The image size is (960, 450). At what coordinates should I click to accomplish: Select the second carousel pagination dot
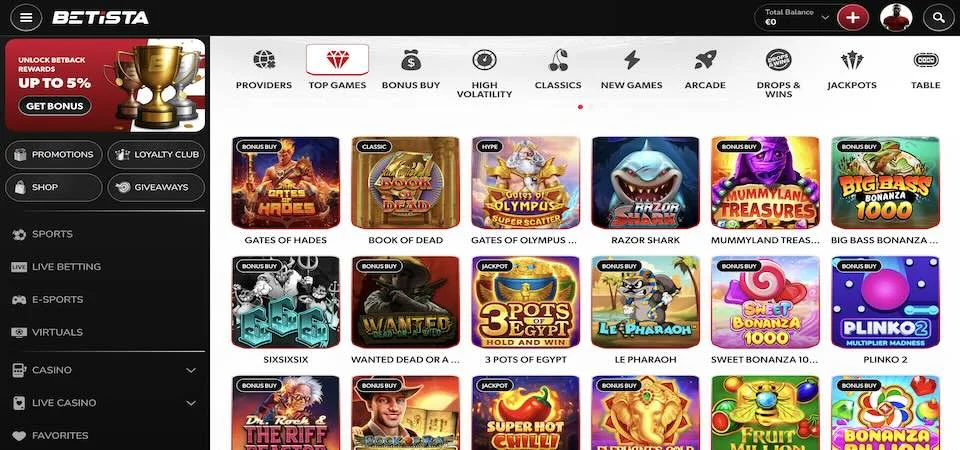tap(591, 107)
